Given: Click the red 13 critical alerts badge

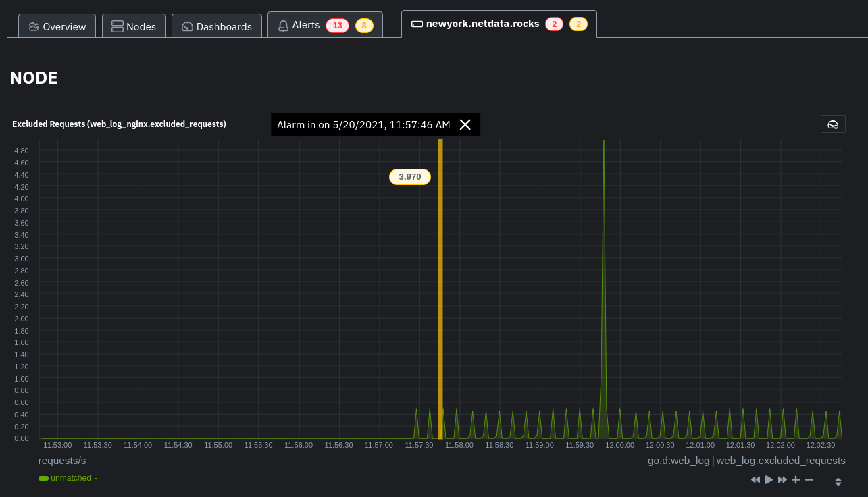Looking at the screenshot, I should (x=338, y=26).
